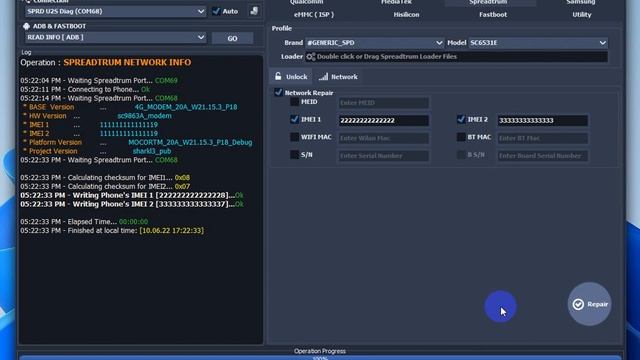Uncheck the Network Repair checkbox
Screen dimensions: 640x360
coord(278,92)
